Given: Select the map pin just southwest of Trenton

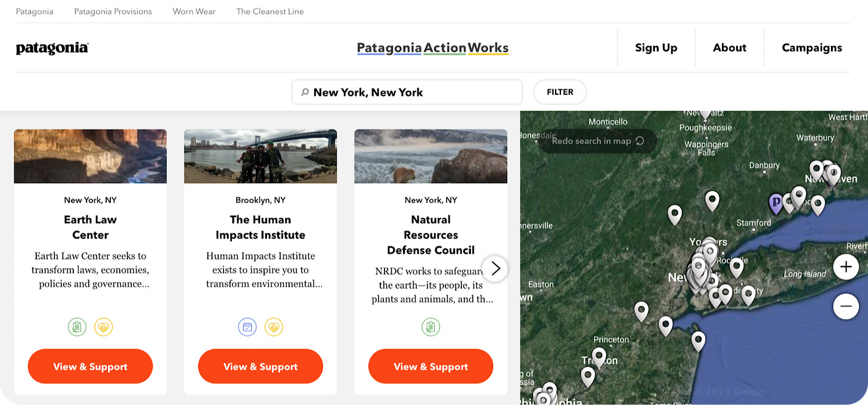Looking at the screenshot, I should coord(588,377).
